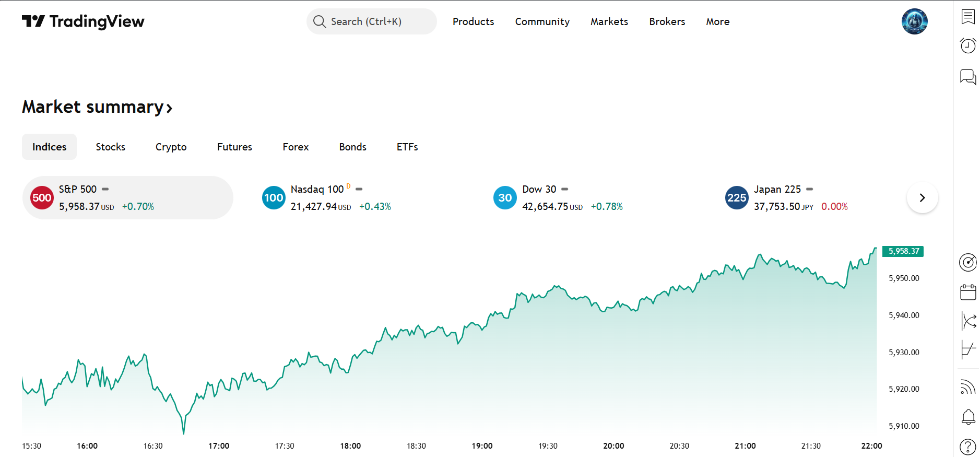Open the user profile avatar
Viewport: 980px width, 457px height.
point(914,21)
